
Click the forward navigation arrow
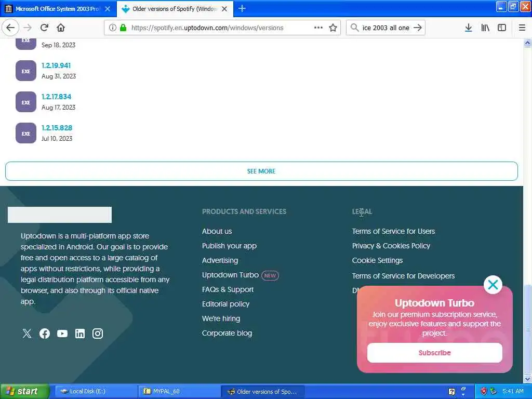(28, 28)
